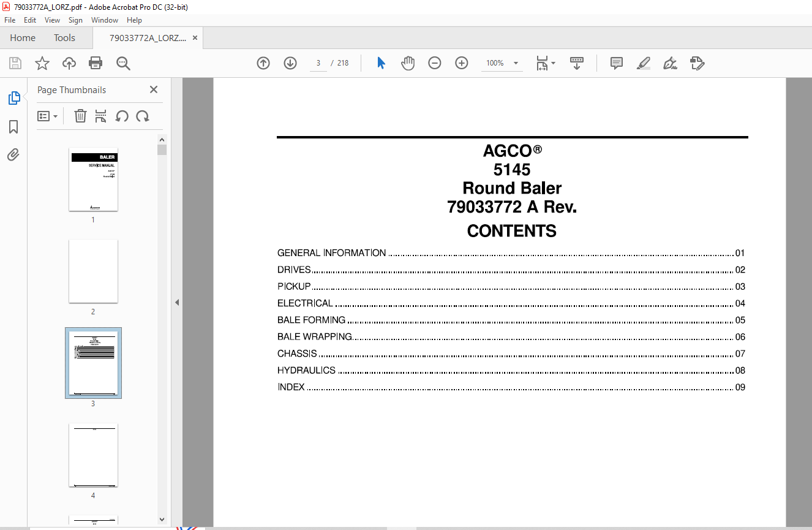Screen dimensions: 812x530
Task: Open the Sign menu
Action: coord(75,20)
